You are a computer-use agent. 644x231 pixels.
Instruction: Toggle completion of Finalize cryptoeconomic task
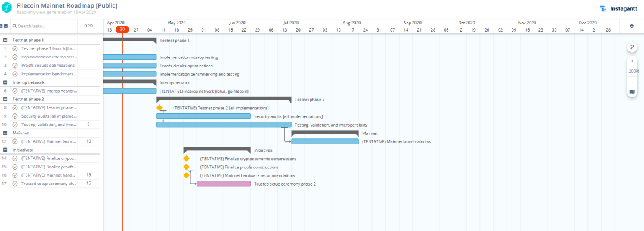[x=15, y=158]
